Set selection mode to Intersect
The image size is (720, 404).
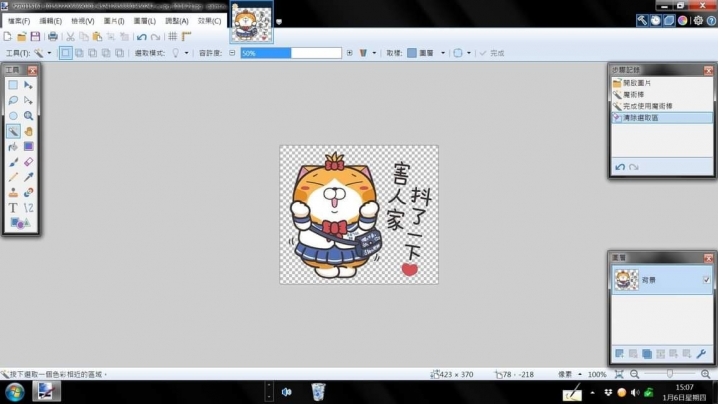click(106, 53)
